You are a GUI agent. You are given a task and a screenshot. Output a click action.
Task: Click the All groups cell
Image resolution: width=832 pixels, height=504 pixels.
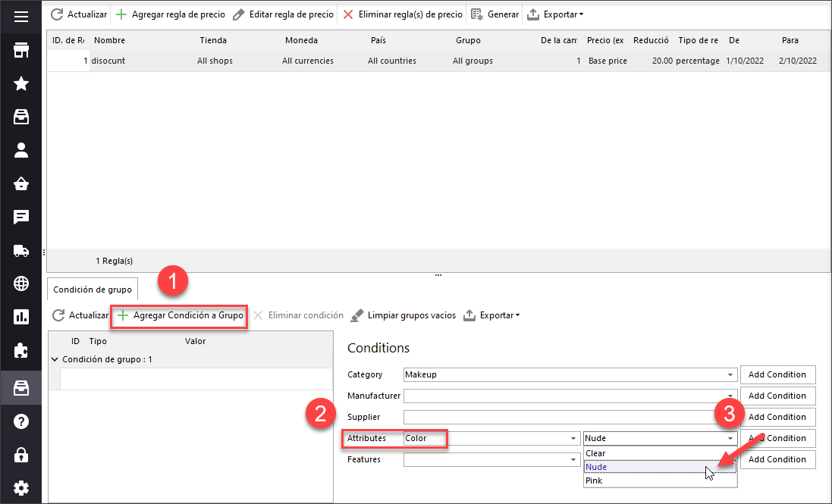click(473, 61)
